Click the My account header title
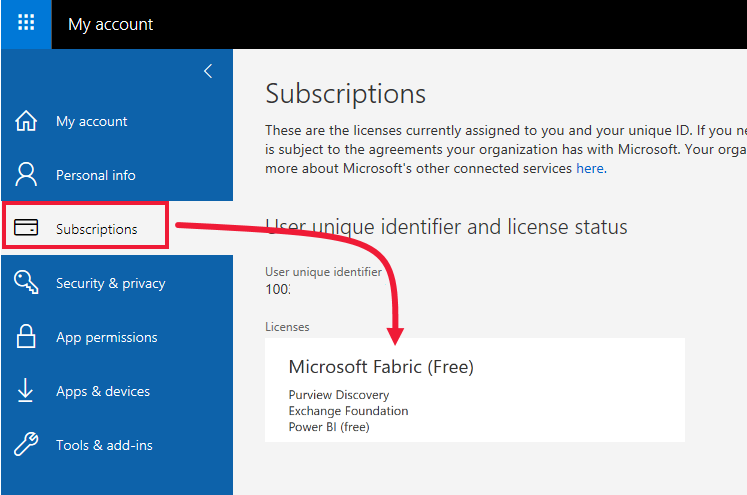Screen dimensions: 747x495 click(x=111, y=24)
